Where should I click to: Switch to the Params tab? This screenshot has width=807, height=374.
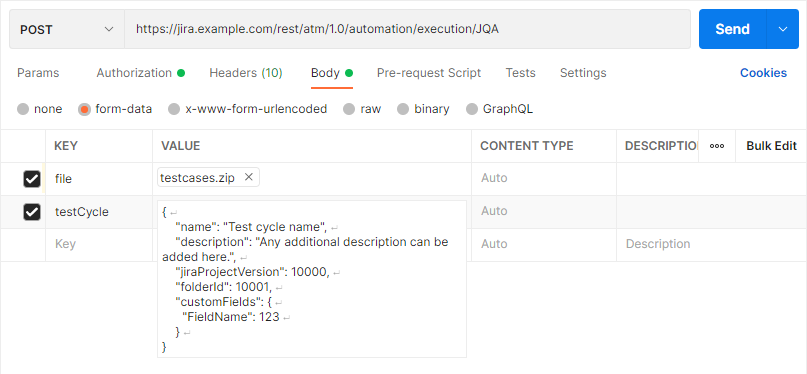pyautogui.click(x=38, y=73)
